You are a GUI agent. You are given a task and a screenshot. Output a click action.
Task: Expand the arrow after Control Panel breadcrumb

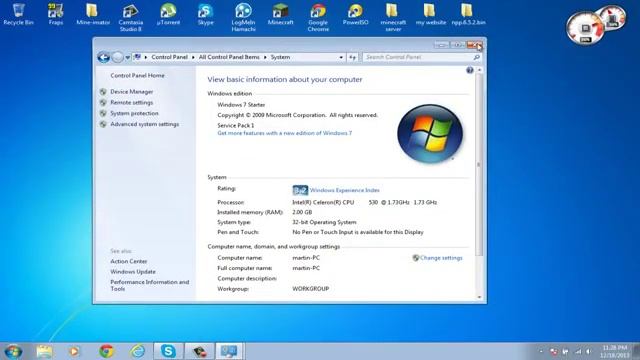pos(193,58)
